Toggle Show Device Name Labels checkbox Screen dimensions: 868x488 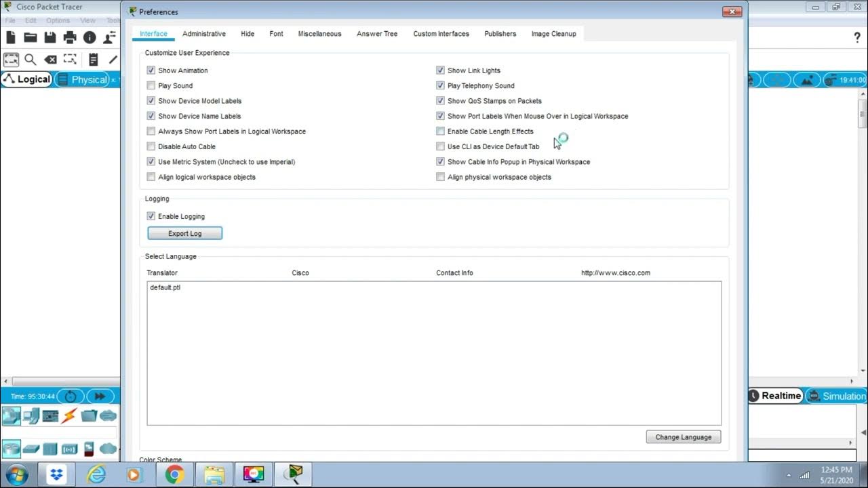[151, 116]
